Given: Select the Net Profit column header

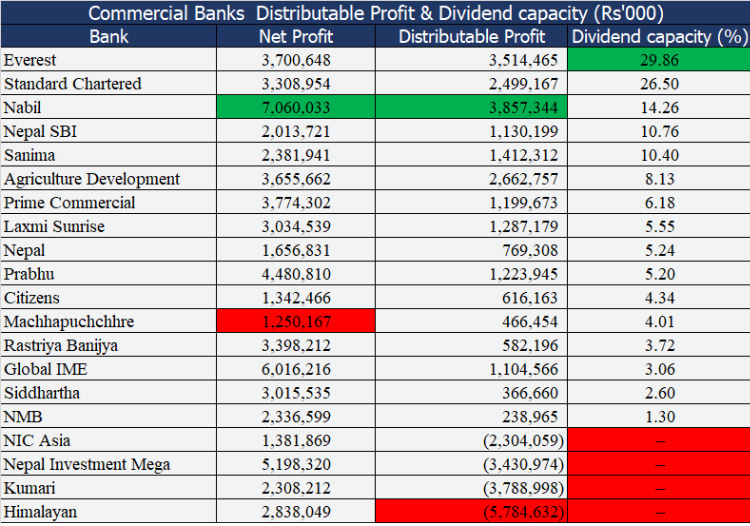Looking at the screenshot, I should click(x=295, y=37).
